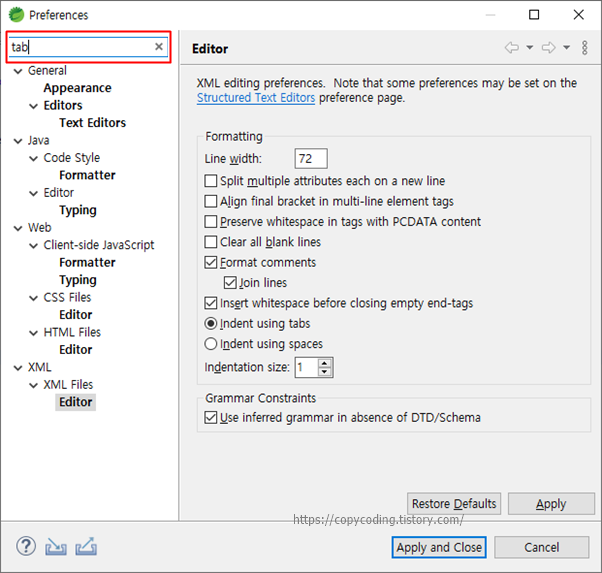Uncheck Use inferred grammar in absence of DTD/Schema
The width and height of the screenshot is (602, 573).
pos(211,417)
